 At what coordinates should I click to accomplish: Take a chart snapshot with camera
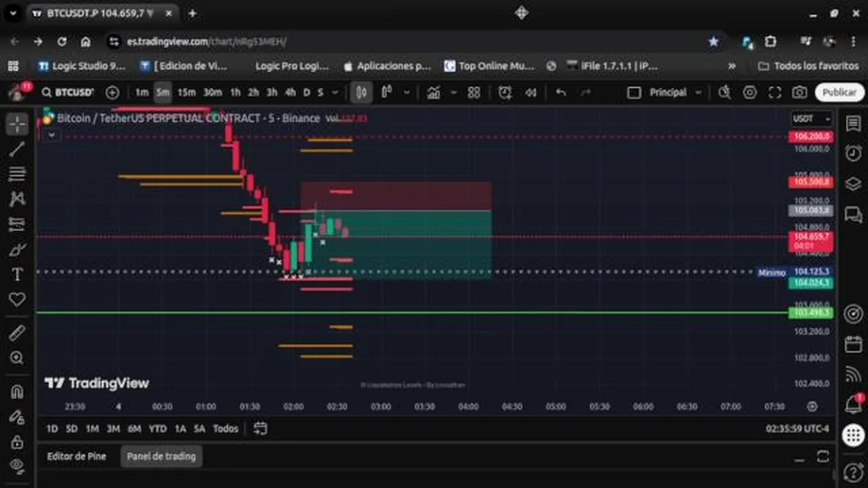click(800, 92)
